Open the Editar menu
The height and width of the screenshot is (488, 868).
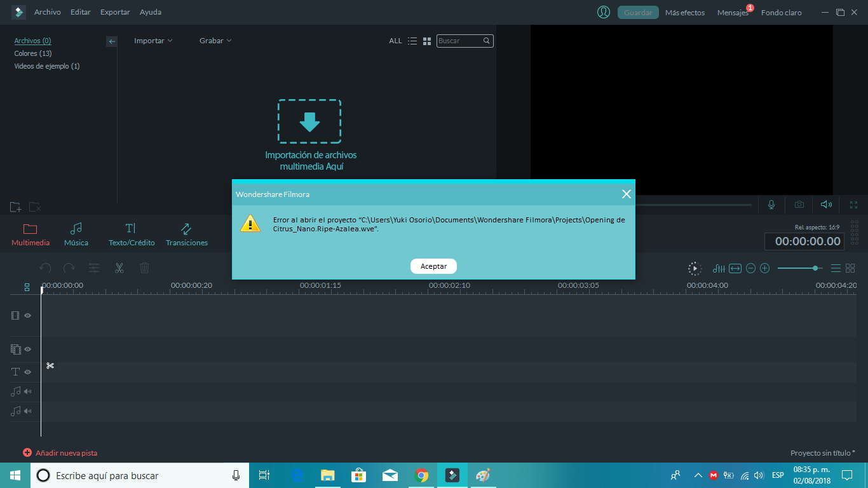pyautogui.click(x=81, y=12)
